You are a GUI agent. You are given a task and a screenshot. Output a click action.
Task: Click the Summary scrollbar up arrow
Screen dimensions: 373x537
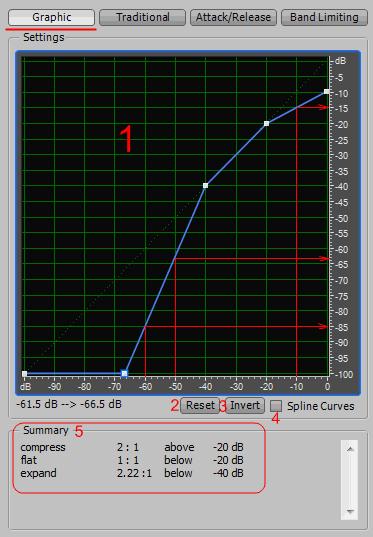coord(350,449)
